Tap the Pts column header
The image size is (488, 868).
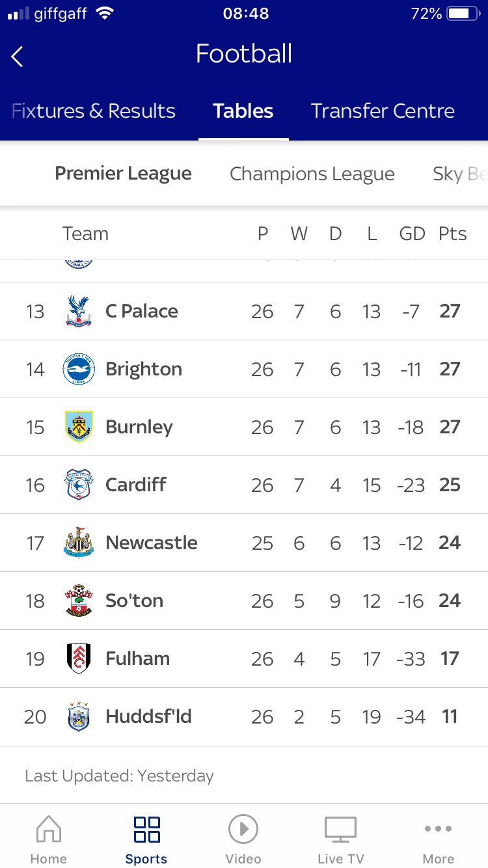click(x=452, y=234)
